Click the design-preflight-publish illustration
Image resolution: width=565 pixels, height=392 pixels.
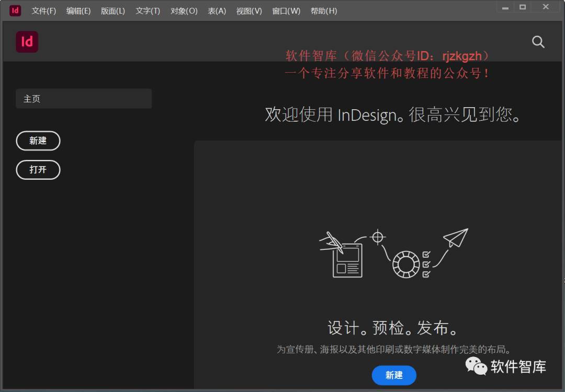pyautogui.click(x=394, y=253)
